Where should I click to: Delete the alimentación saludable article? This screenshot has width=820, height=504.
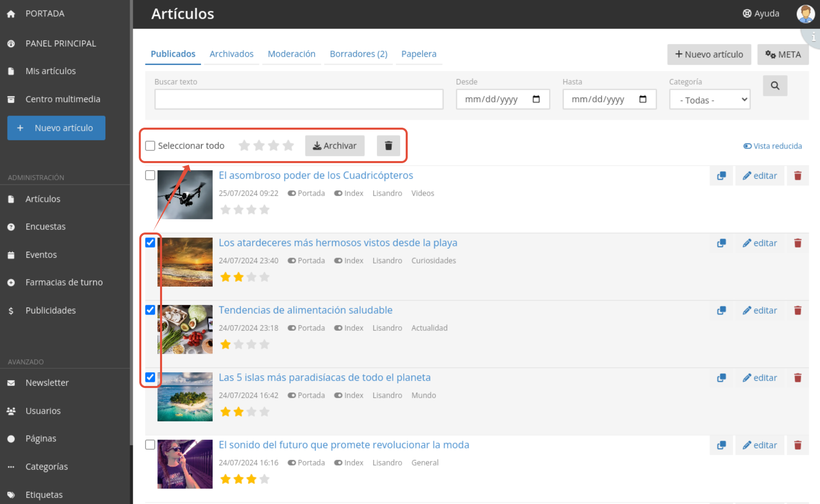[798, 311]
